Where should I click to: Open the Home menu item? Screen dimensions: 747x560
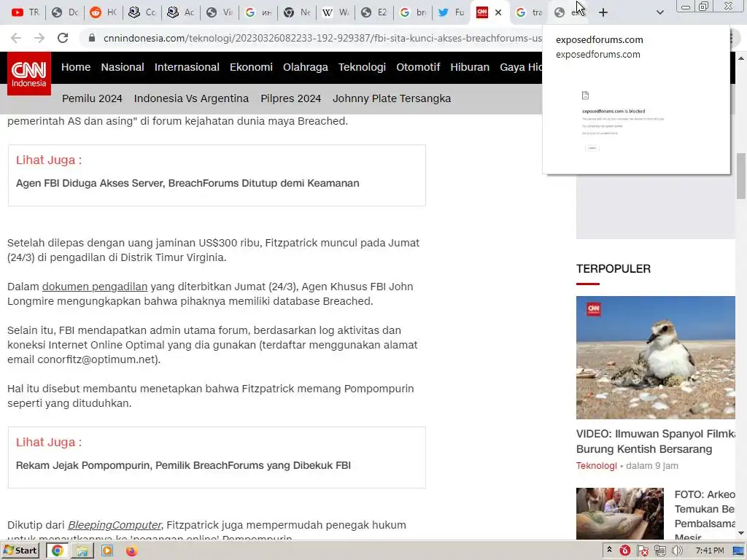pyautogui.click(x=76, y=67)
